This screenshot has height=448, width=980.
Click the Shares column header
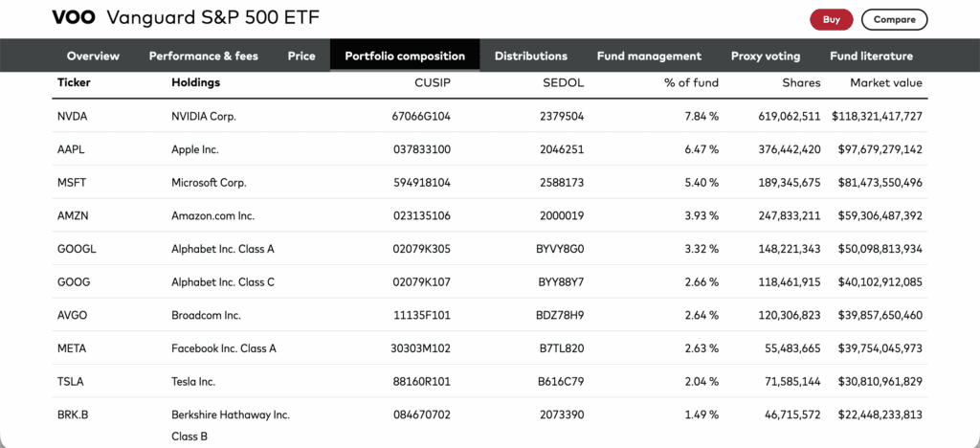pos(800,83)
